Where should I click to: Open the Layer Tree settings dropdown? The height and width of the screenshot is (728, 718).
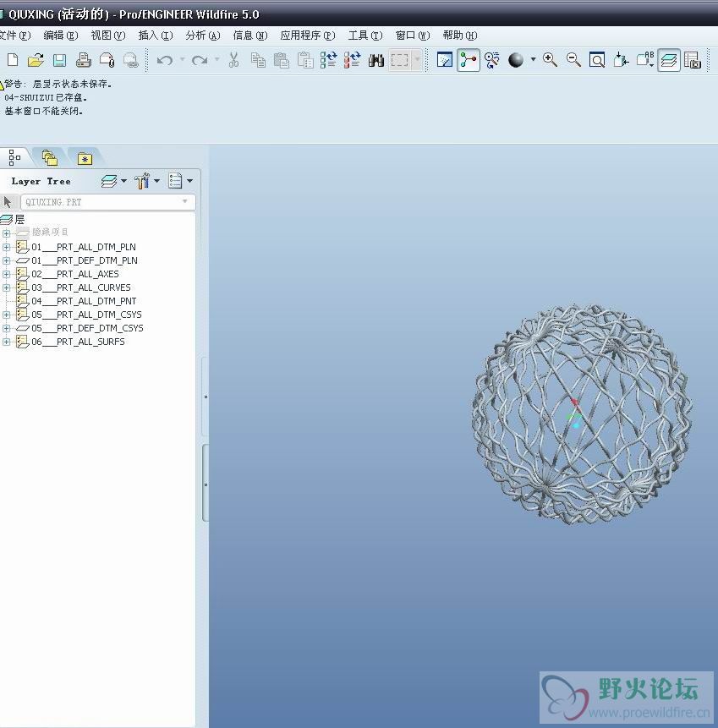(x=147, y=181)
